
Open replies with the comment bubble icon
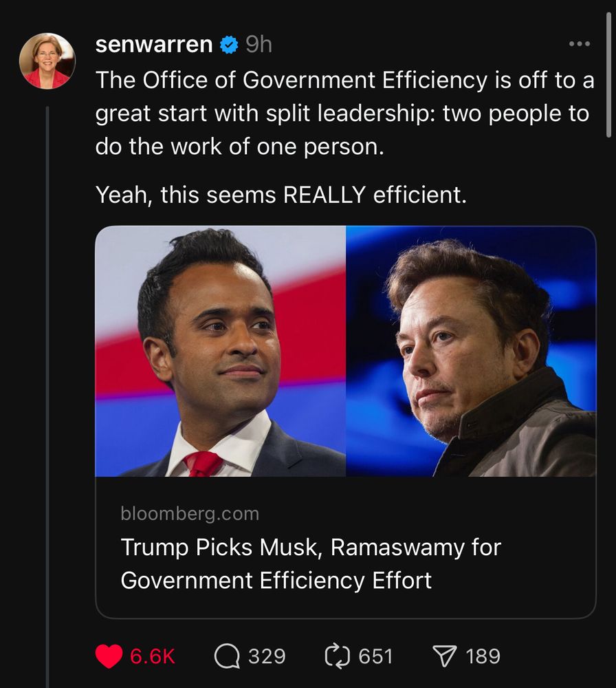click(x=227, y=656)
